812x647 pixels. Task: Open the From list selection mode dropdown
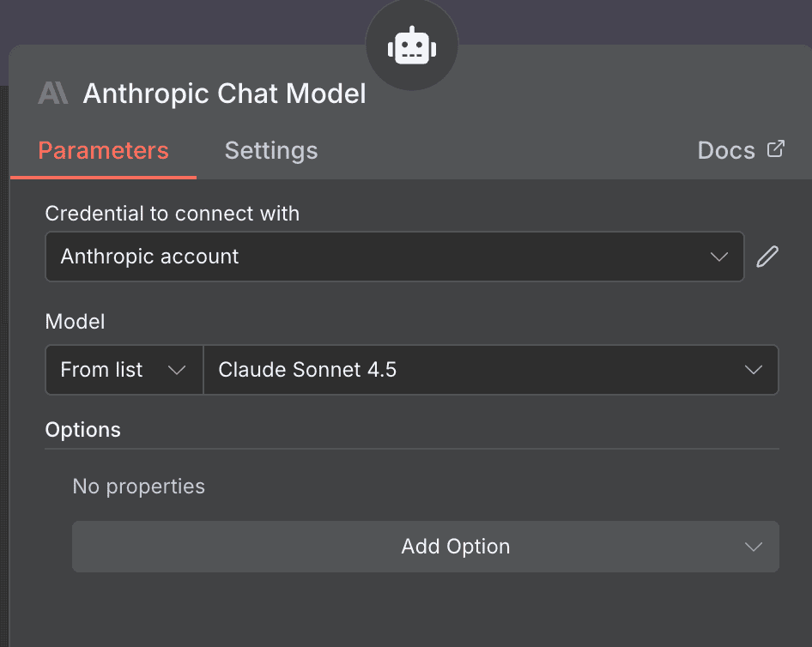[124, 370]
